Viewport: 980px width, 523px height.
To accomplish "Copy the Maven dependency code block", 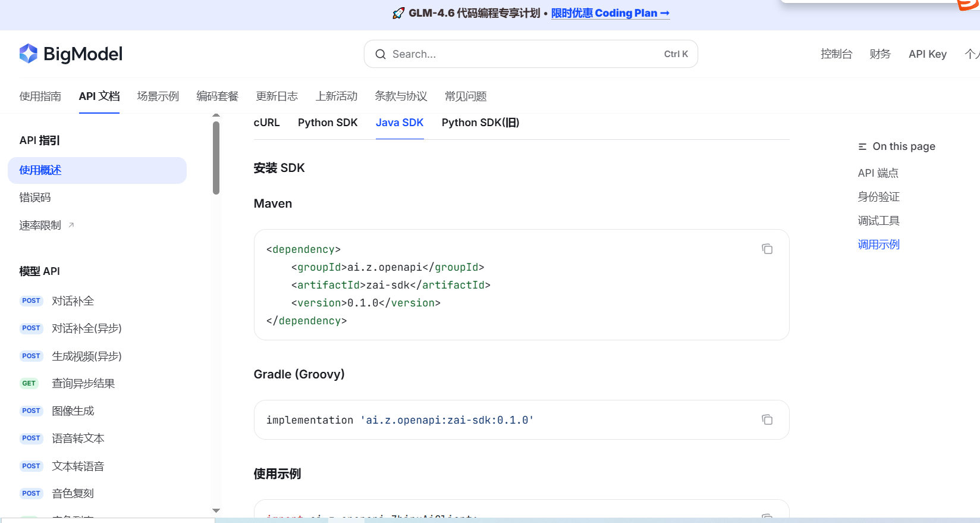I will point(767,249).
